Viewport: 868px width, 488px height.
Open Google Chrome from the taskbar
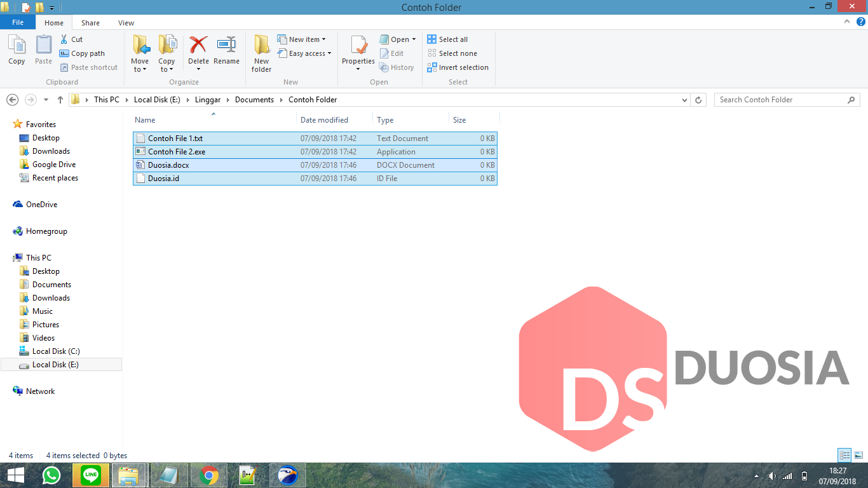(x=208, y=475)
